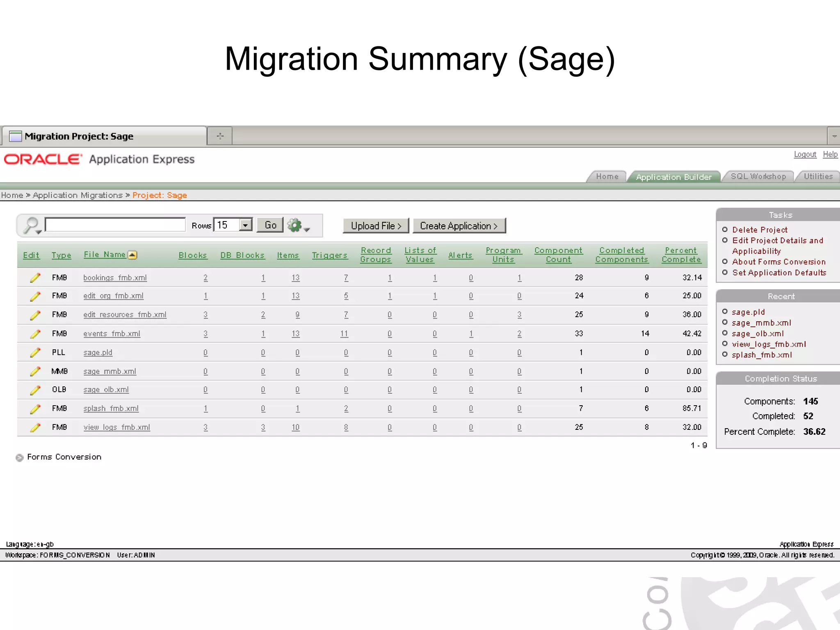Sort by the Component Count header
The width and height of the screenshot is (840, 630).
coord(558,255)
